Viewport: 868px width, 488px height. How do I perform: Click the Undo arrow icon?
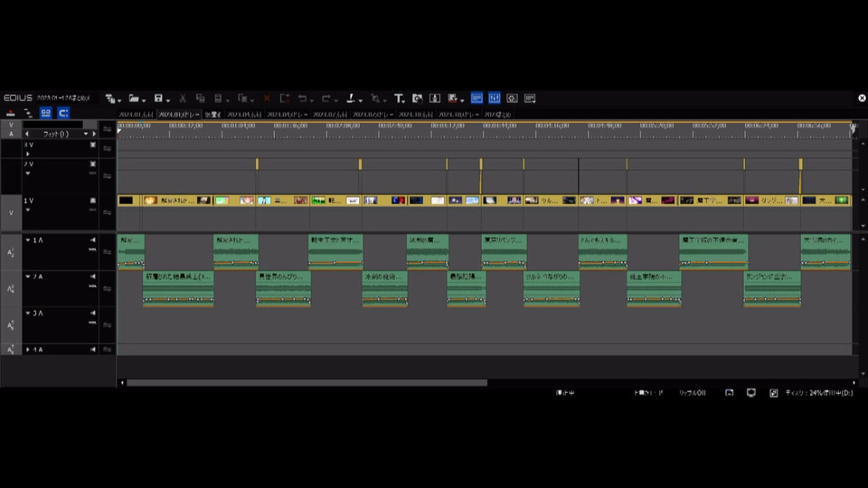click(303, 98)
